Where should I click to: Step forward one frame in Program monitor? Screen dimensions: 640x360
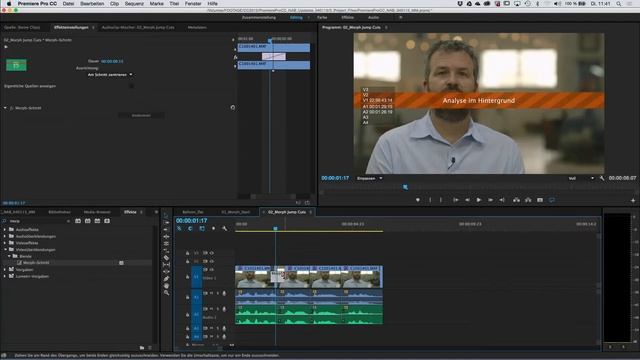pyautogui.click(x=490, y=200)
